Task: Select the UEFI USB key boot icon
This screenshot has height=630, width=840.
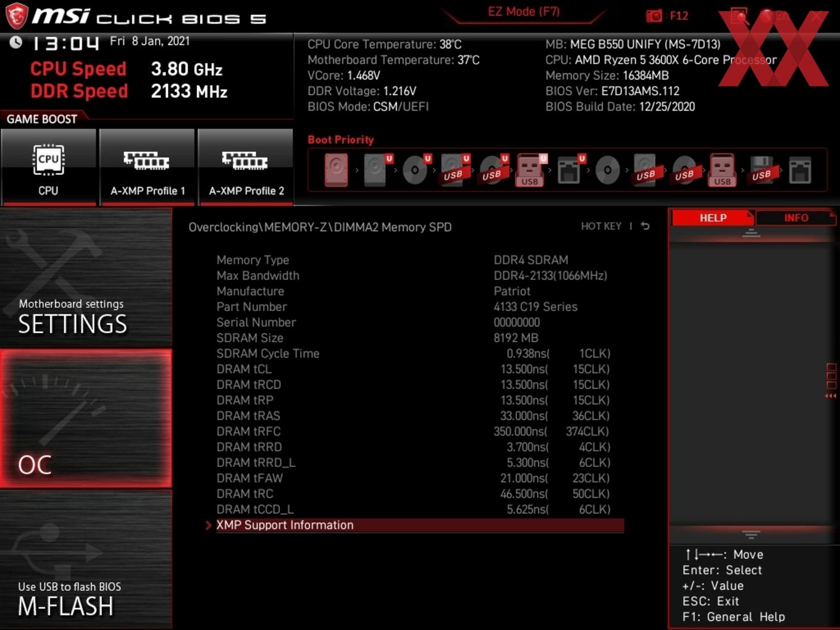Action: click(x=531, y=170)
